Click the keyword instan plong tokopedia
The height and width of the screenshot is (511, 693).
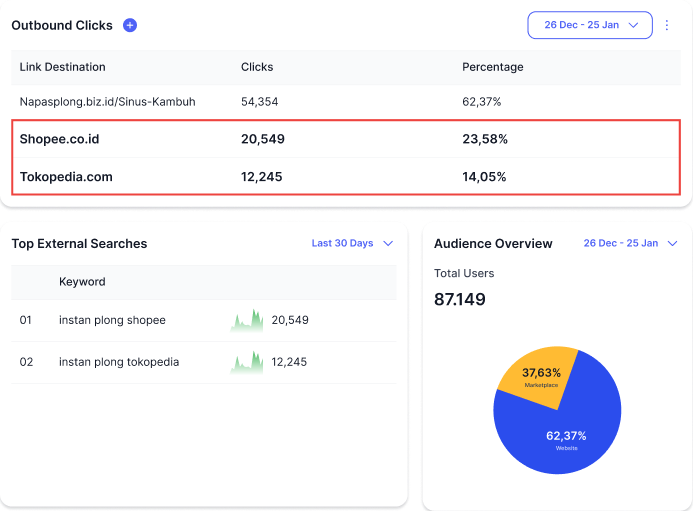119,362
